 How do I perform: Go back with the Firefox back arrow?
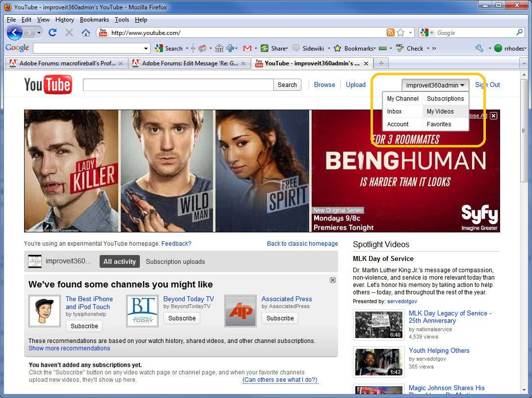(14, 32)
